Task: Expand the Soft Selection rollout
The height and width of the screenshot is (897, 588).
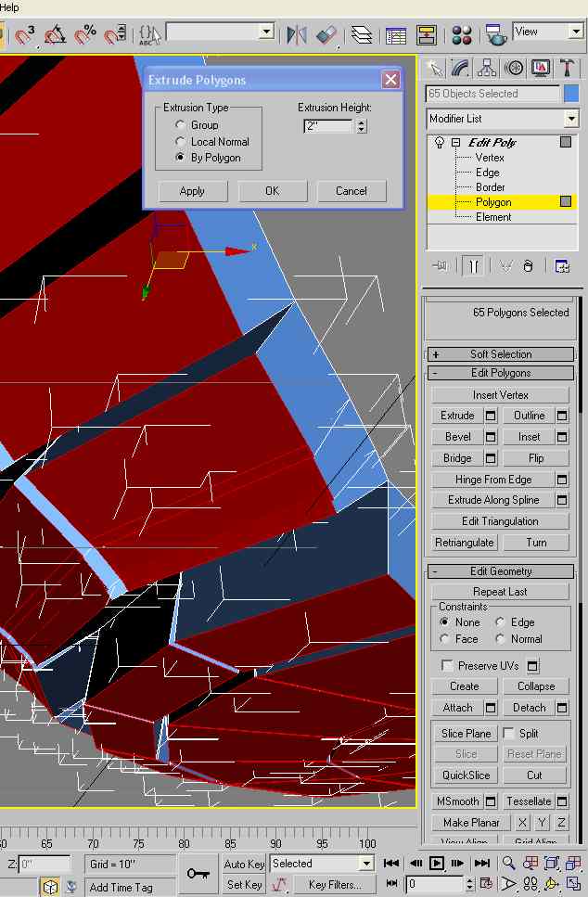Action: pyautogui.click(x=501, y=354)
